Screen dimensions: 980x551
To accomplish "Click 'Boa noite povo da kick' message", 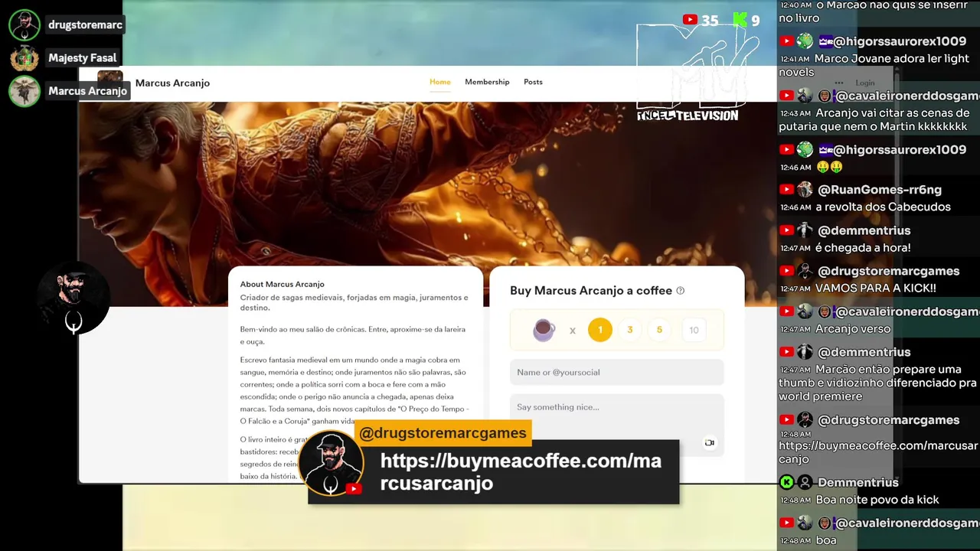I will (877, 500).
